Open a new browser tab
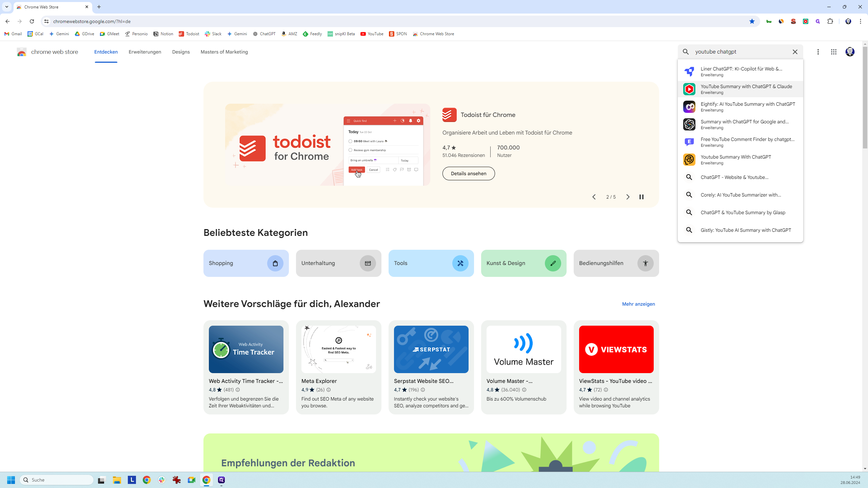The height and width of the screenshot is (488, 868). [x=99, y=7]
